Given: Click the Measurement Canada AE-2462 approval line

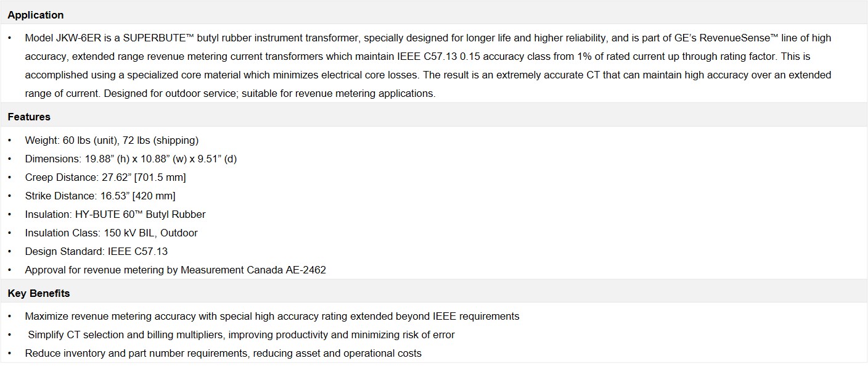Looking at the screenshot, I should point(175,270).
